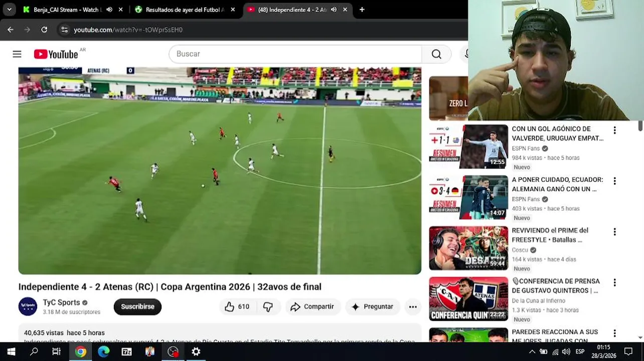Click the Buscar search field
This screenshot has height=361, width=644.
click(295, 54)
